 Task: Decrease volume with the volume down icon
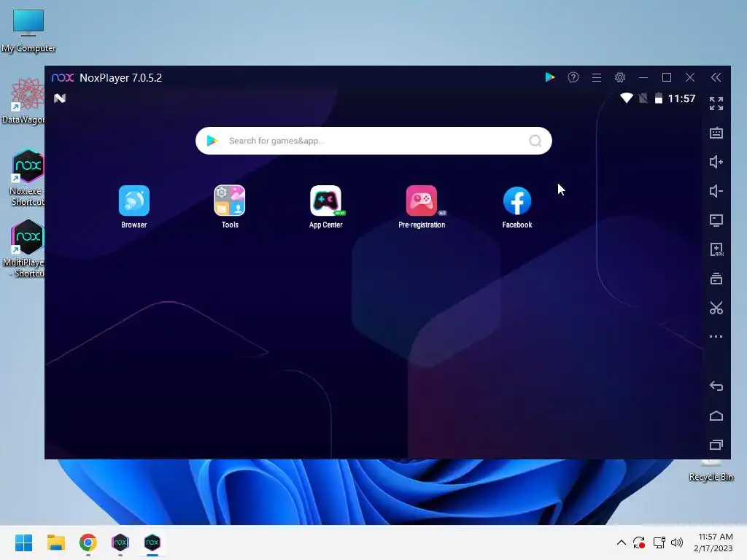716,191
